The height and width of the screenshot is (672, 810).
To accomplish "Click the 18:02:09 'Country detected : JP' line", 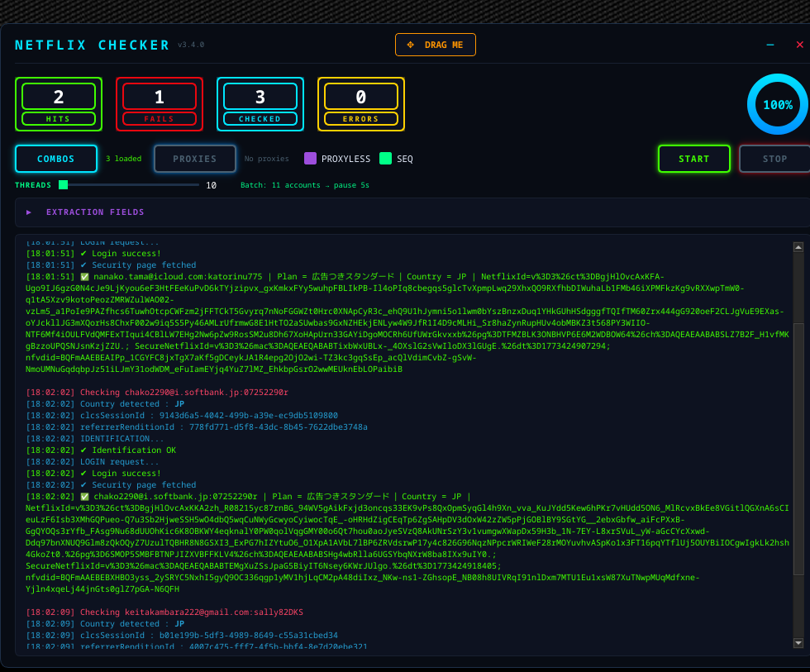I will [x=105, y=623].
